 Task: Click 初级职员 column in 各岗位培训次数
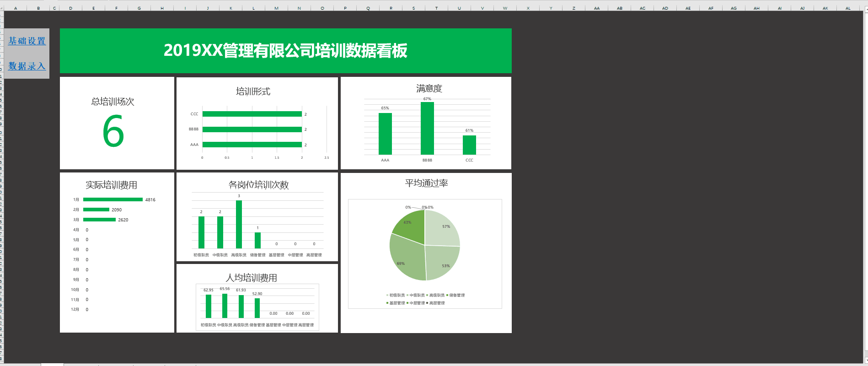201,232
